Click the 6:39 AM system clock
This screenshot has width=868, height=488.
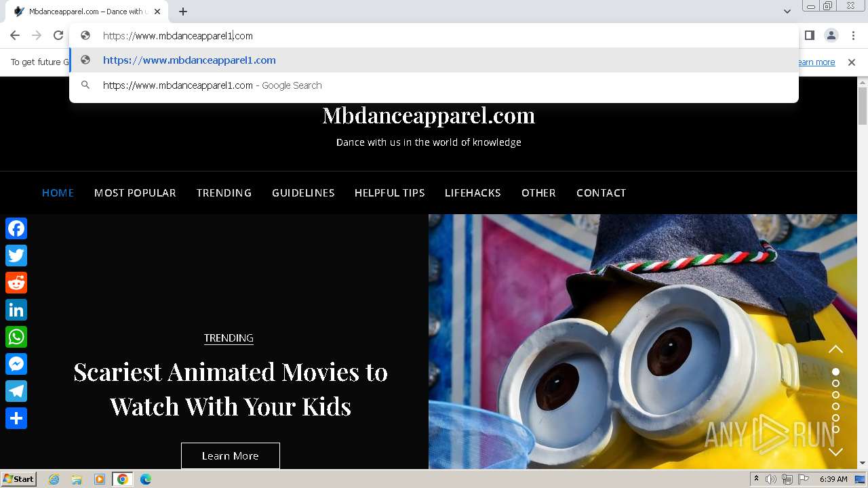[833, 479]
